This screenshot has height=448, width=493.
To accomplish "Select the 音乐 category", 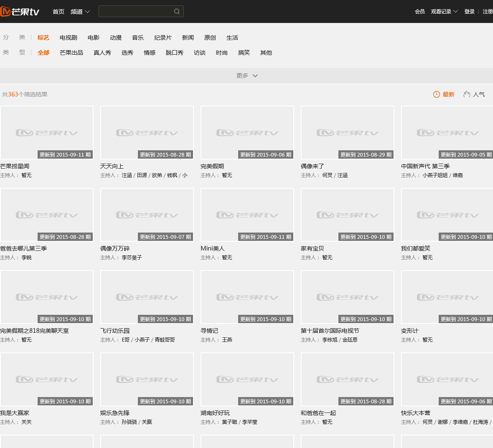I will (138, 38).
